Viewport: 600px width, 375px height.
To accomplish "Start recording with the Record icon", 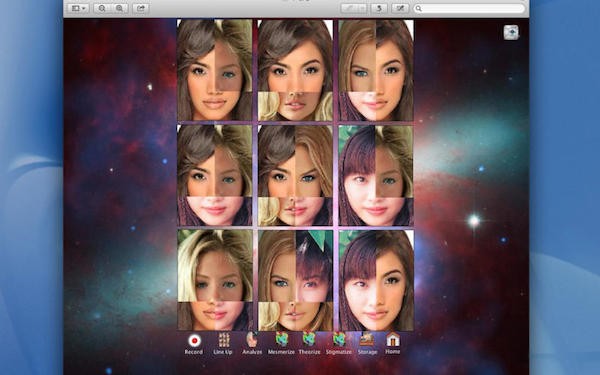I will 194,340.
